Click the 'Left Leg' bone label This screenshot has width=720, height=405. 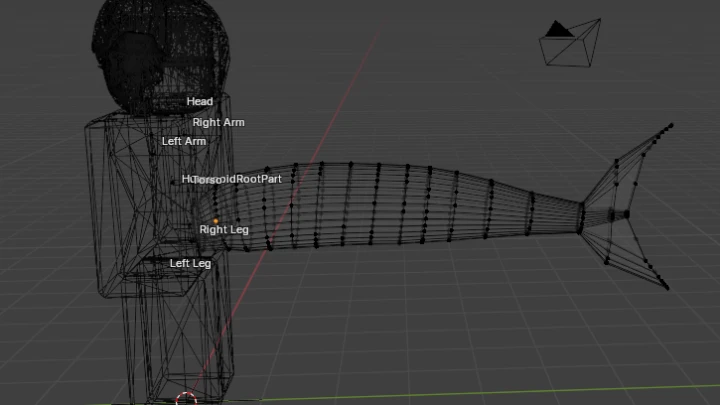tap(191, 264)
